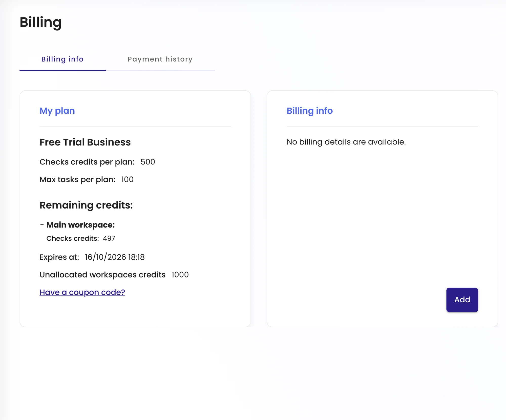Click the 'Expires at:' label
This screenshot has height=420, width=506.
pos(59,257)
